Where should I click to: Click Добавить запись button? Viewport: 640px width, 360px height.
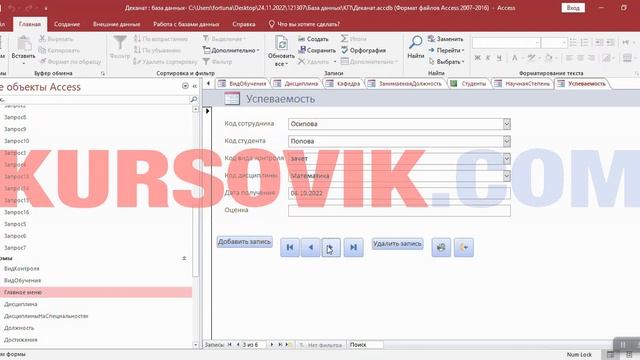coord(244,242)
